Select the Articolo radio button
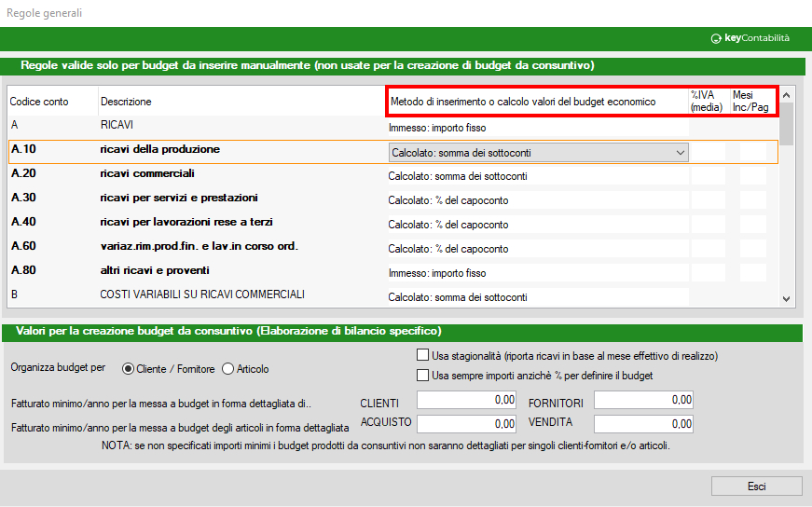Screen dimensions: 812x507 227,369
